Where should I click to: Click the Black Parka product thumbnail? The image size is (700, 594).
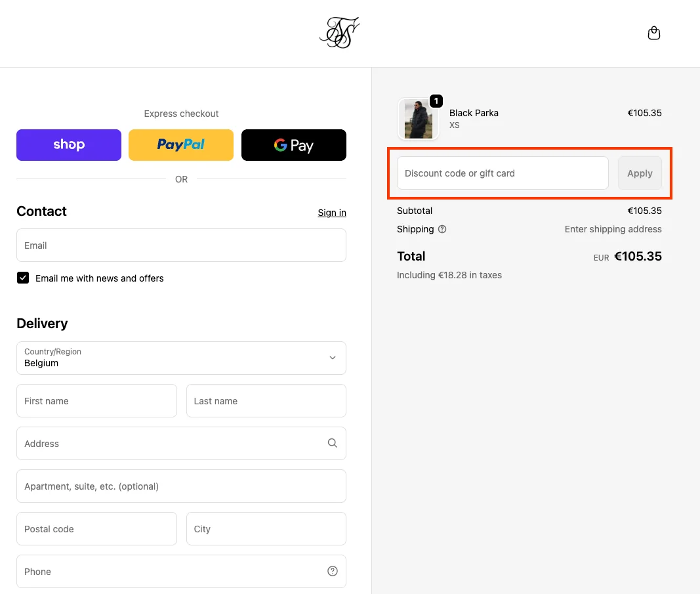(418, 119)
